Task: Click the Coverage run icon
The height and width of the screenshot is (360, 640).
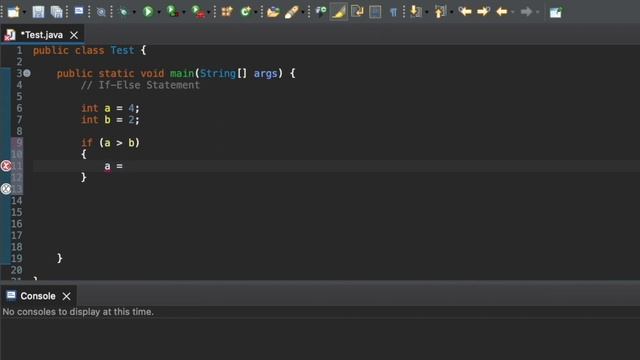Action: [x=172, y=11]
